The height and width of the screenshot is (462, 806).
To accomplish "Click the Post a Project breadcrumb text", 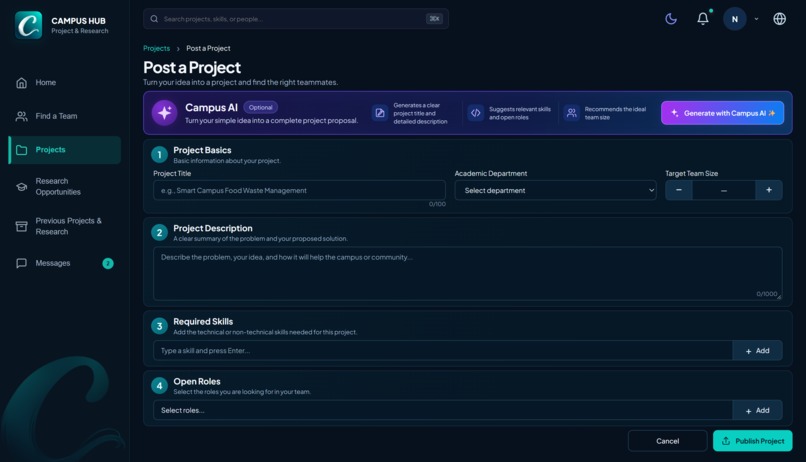I will (x=208, y=48).
